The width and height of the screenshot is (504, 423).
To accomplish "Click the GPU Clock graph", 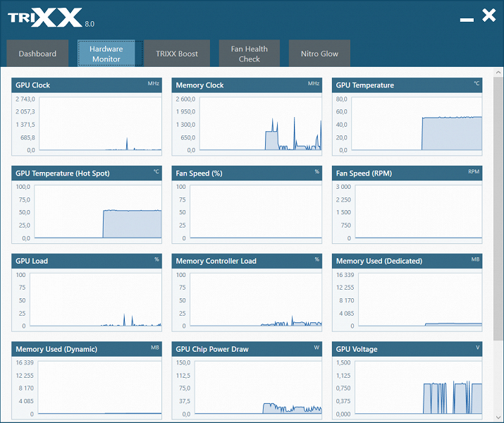I will click(x=87, y=117).
